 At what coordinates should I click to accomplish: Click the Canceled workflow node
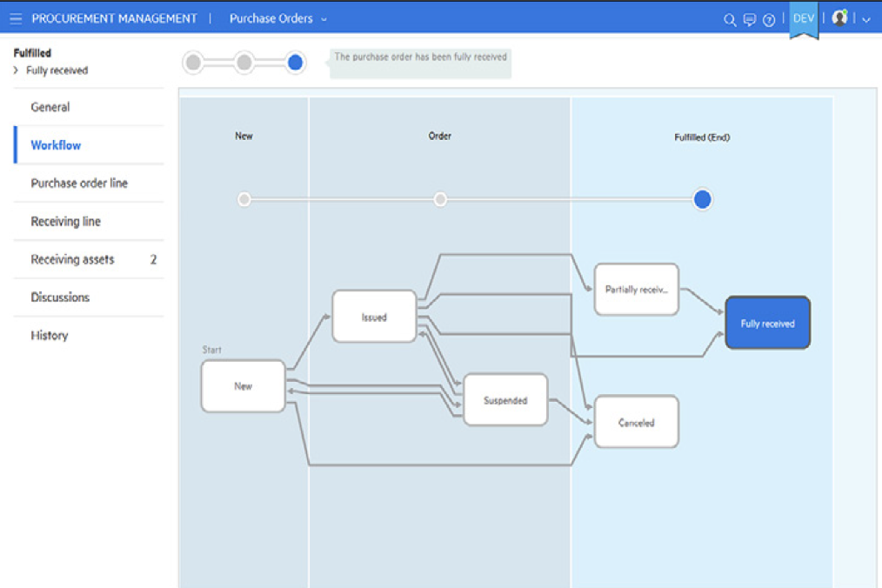(x=636, y=422)
